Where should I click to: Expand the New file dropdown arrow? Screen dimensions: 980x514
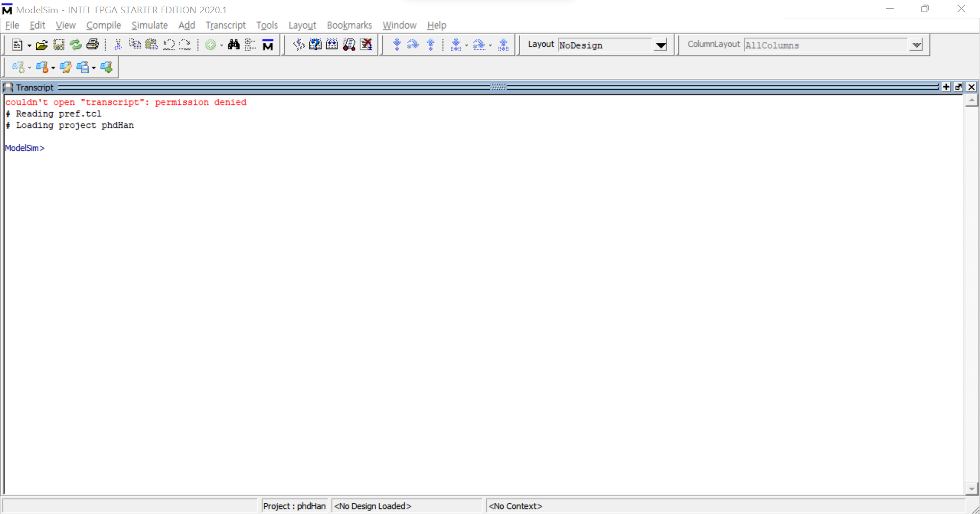[29, 45]
